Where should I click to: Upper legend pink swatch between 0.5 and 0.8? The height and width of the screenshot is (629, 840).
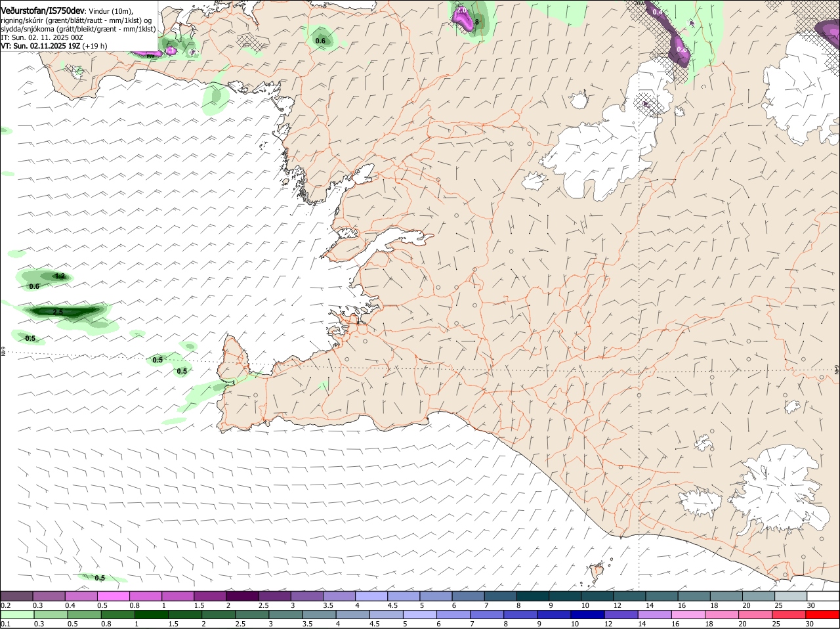[x=114, y=596]
